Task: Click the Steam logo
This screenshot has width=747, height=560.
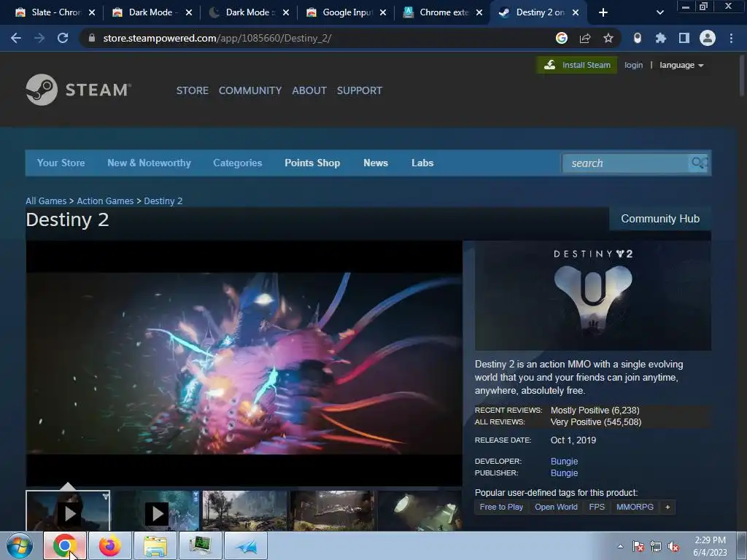Action: tap(79, 90)
